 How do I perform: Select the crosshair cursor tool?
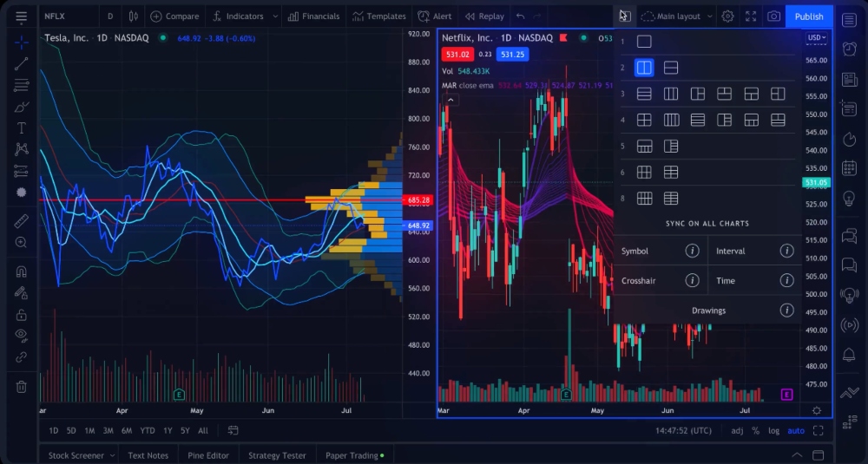22,42
